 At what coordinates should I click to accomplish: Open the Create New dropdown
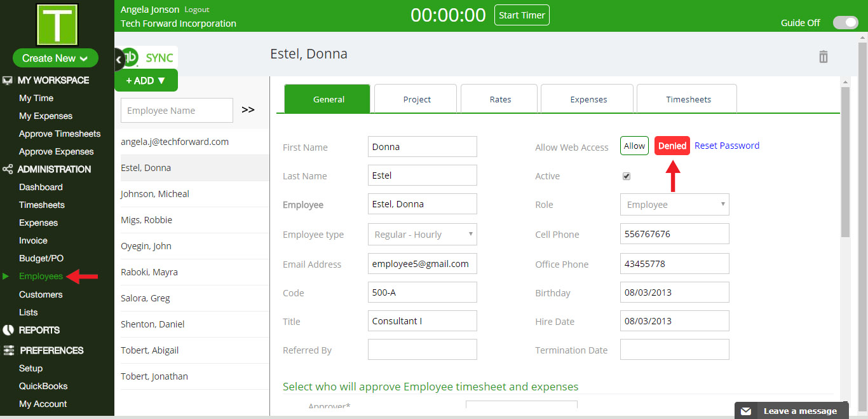pos(55,58)
